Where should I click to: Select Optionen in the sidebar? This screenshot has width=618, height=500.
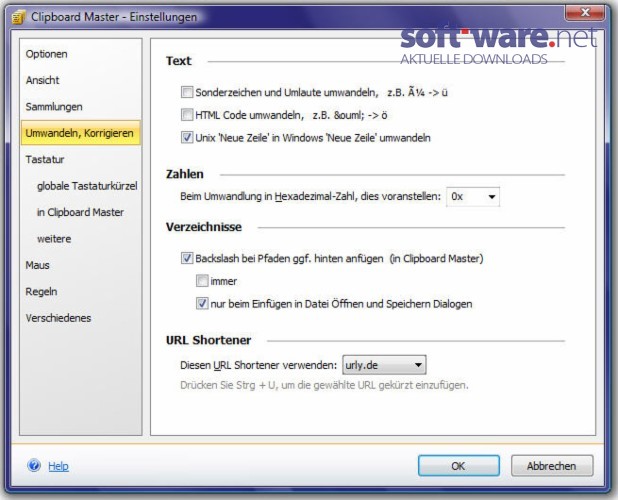[47, 54]
